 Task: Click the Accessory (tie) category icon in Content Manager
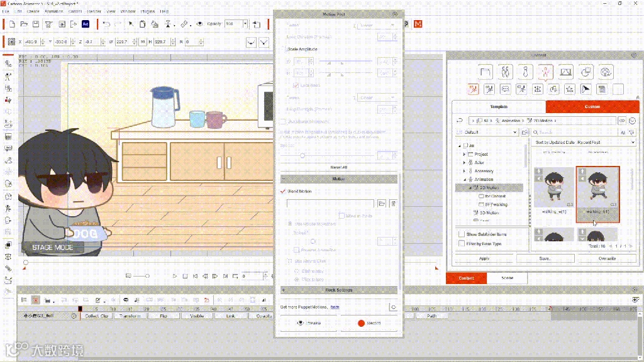[x=525, y=72]
